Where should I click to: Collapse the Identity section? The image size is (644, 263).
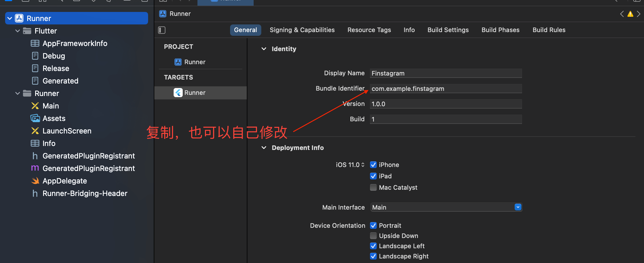(x=264, y=49)
